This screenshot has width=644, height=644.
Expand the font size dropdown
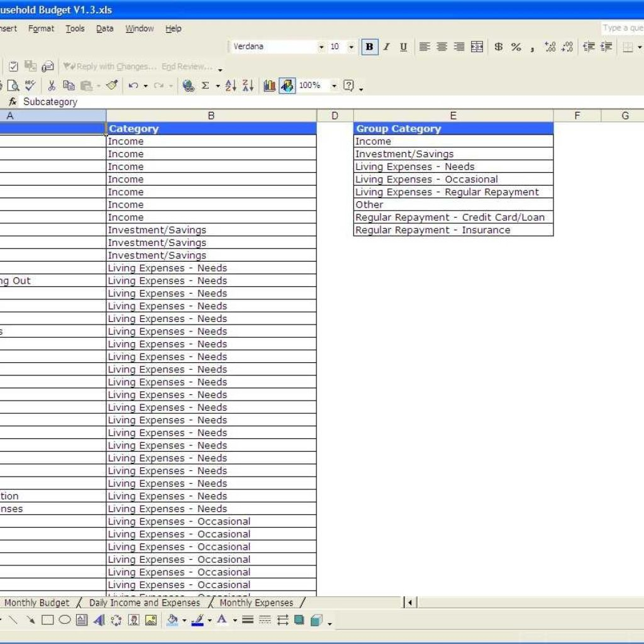pos(351,47)
